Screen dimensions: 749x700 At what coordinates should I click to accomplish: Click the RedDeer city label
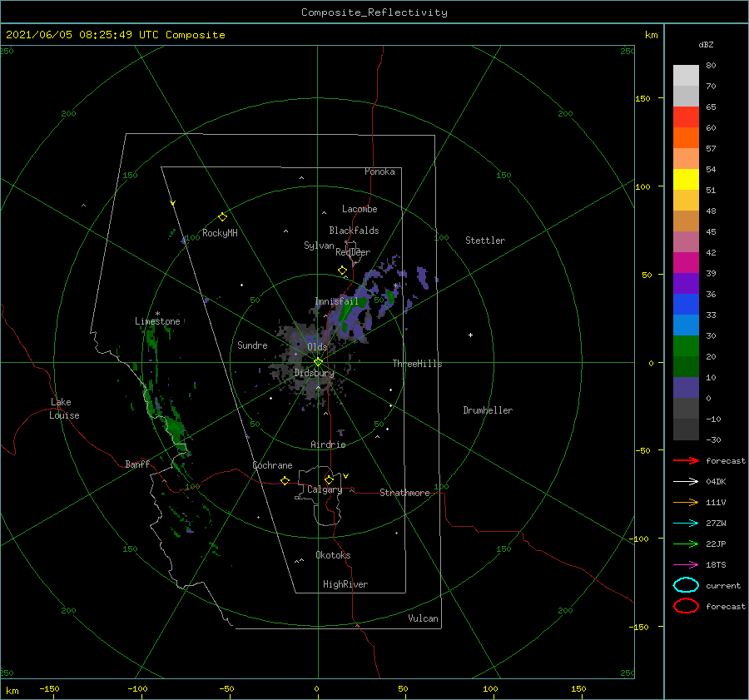353,252
